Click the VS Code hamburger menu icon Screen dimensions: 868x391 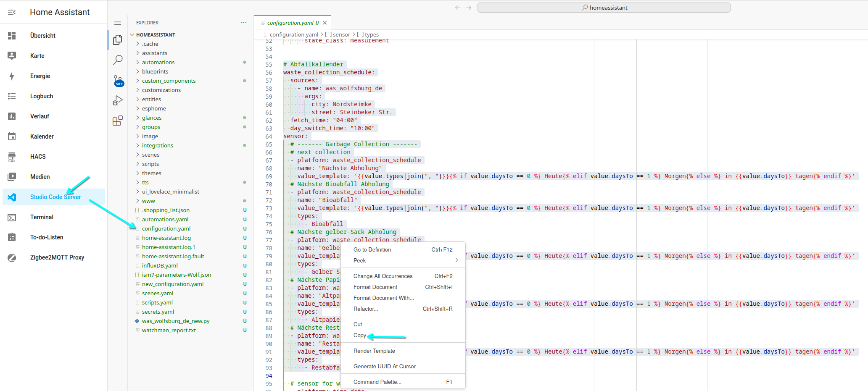118,23
